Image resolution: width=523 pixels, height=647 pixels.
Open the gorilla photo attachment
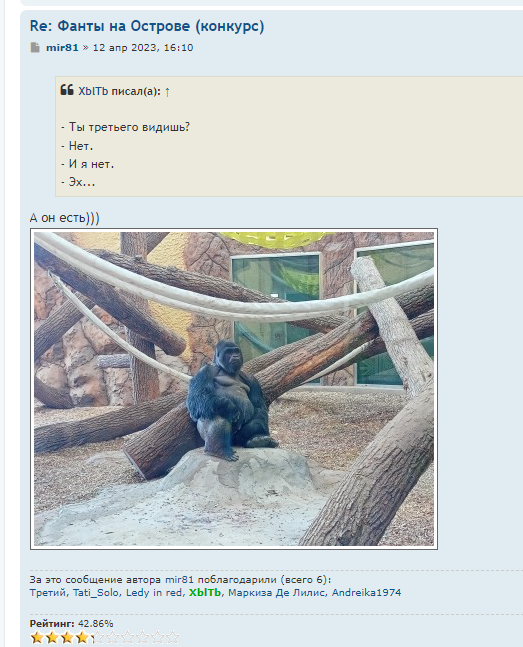[234, 389]
